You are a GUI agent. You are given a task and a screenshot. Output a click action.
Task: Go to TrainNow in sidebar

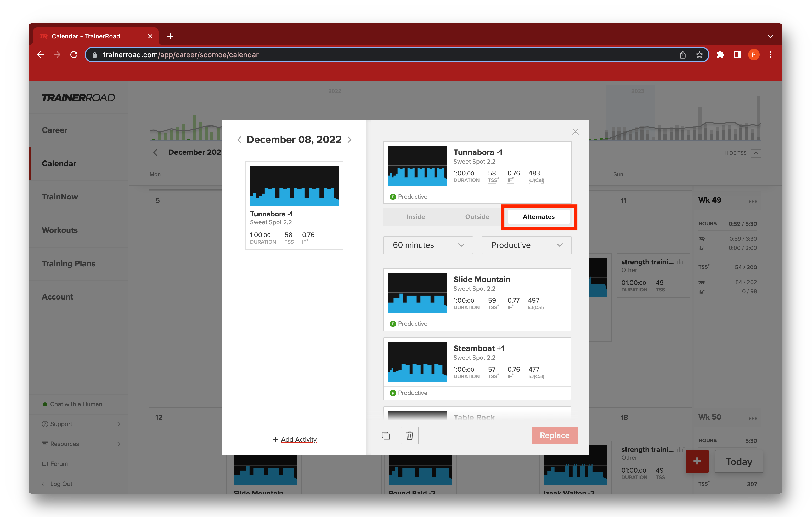60,197
